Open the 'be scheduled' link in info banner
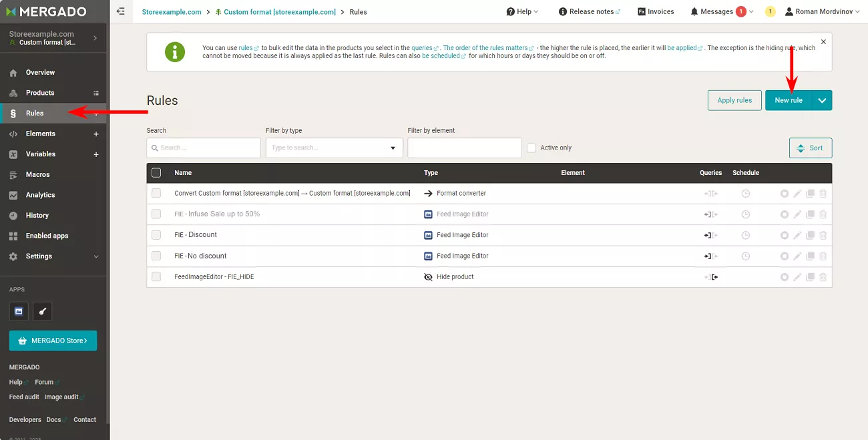This screenshot has height=440, width=868. tap(441, 56)
